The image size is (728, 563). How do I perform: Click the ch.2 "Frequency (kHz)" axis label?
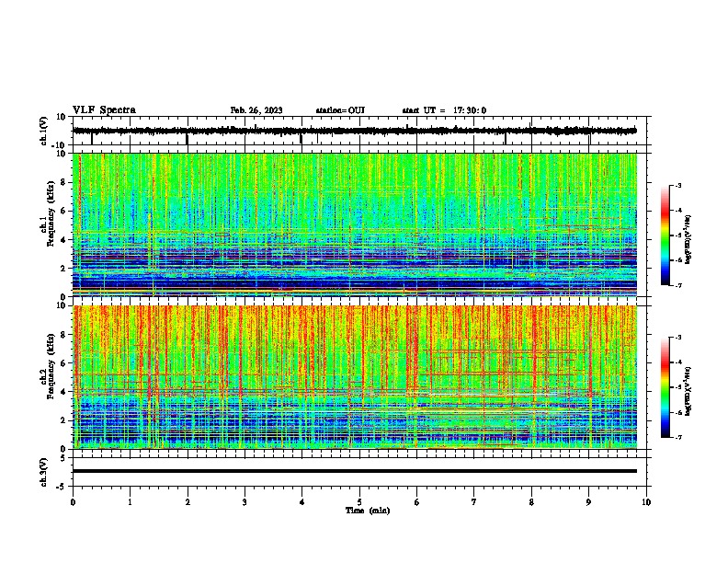click(51, 366)
